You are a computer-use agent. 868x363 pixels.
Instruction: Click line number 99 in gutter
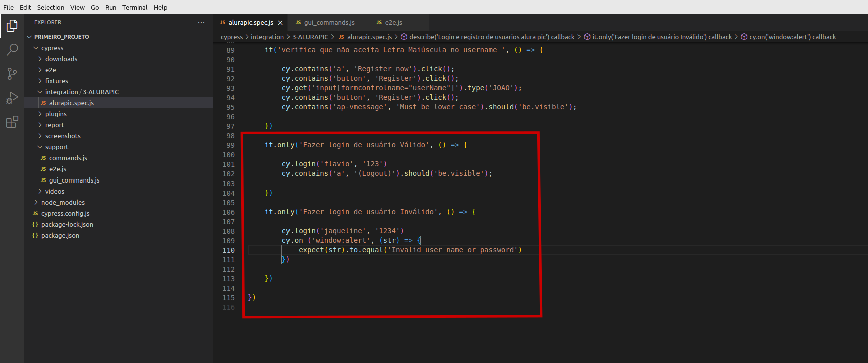(x=231, y=145)
